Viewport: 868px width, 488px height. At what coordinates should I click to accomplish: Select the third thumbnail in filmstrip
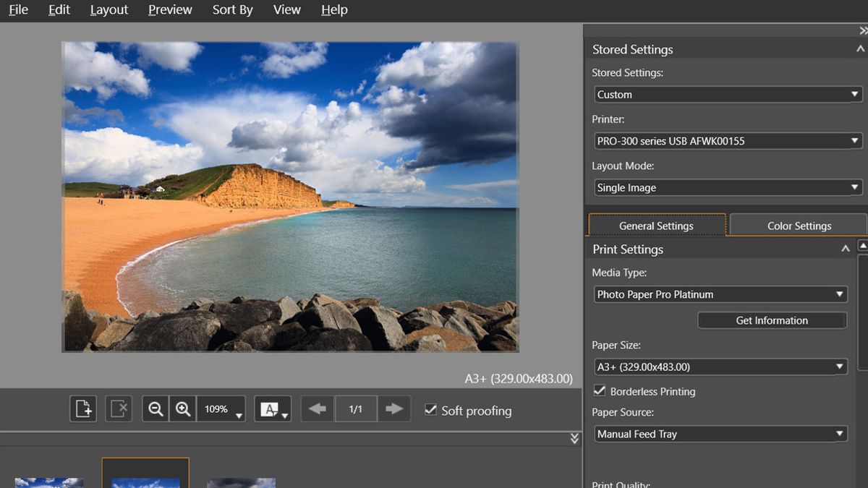[241, 482]
